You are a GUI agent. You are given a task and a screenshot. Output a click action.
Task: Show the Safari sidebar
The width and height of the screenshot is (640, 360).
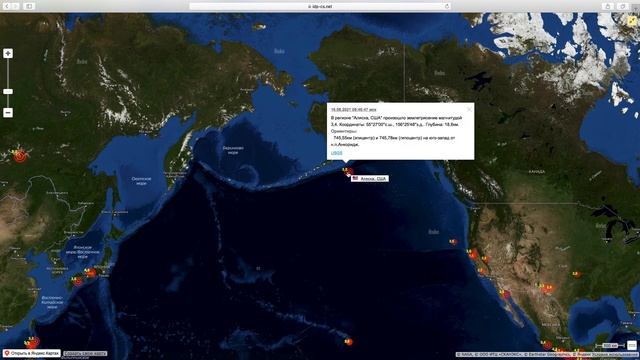click(x=29, y=6)
